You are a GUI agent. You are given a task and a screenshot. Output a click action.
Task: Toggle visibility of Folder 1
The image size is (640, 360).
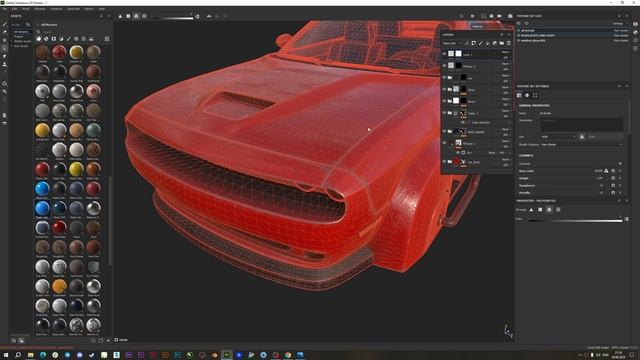pos(444,113)
